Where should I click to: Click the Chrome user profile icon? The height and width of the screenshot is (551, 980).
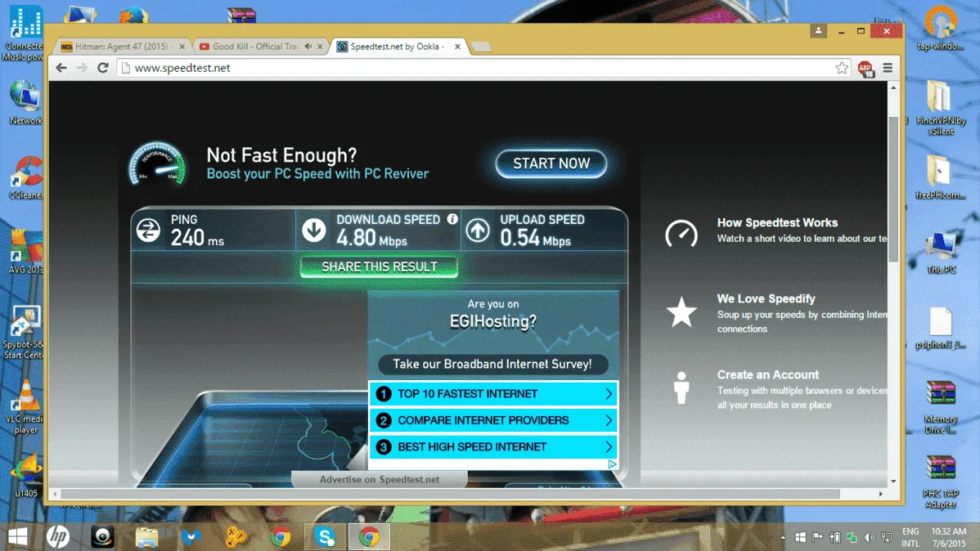click(818, 30)
